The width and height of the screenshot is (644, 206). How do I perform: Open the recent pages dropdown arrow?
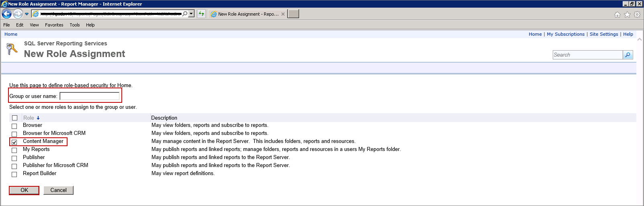coord(27,14)
